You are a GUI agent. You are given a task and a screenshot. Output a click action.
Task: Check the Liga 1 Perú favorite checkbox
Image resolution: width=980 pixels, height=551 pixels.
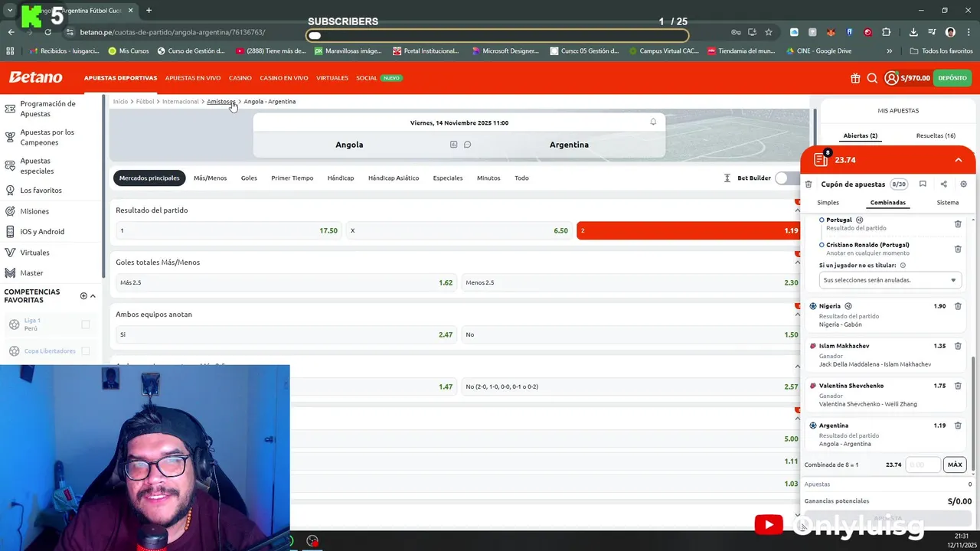click(86, 324)
